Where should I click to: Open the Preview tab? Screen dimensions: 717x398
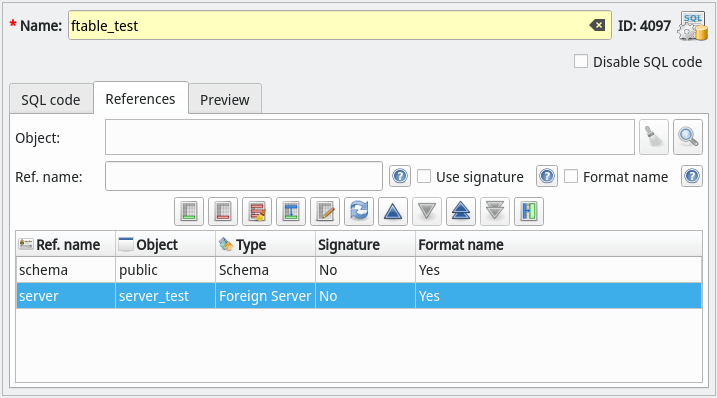tap(225, 99)
